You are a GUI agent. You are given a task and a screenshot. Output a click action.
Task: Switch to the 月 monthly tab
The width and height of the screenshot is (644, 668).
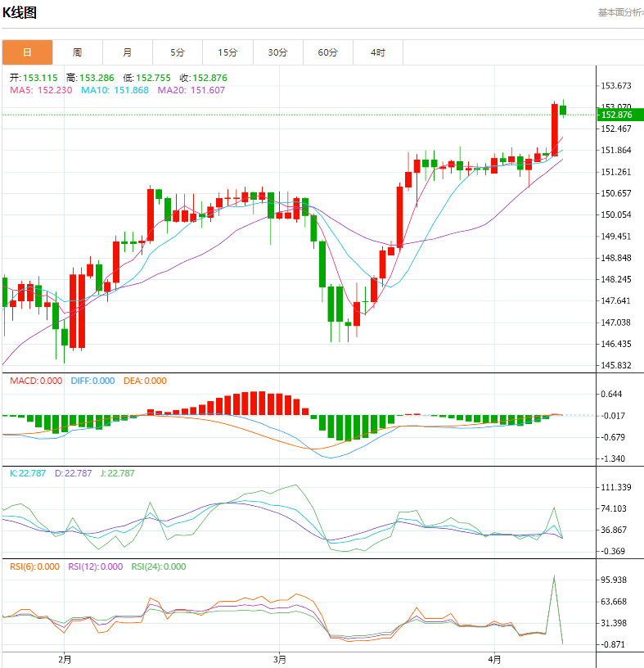127,52
